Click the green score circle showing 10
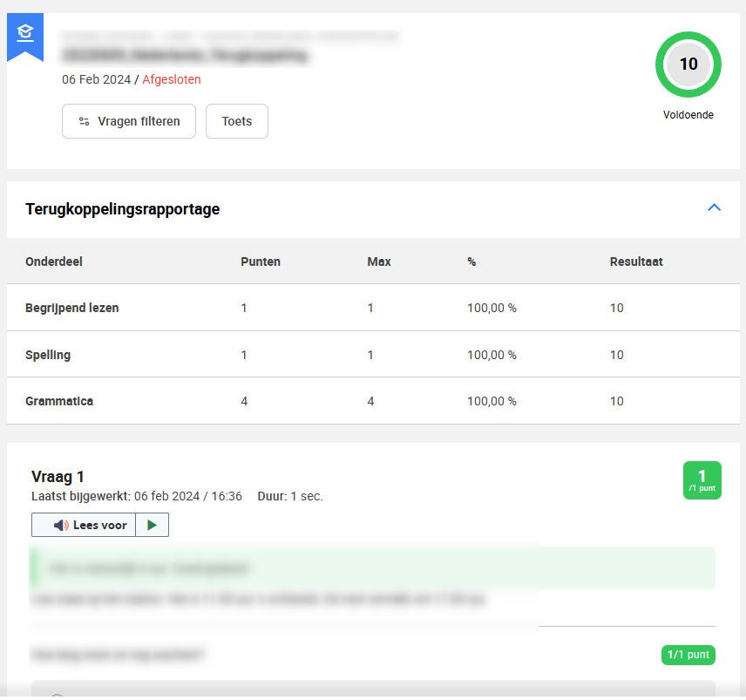 (x=688, y=65)
